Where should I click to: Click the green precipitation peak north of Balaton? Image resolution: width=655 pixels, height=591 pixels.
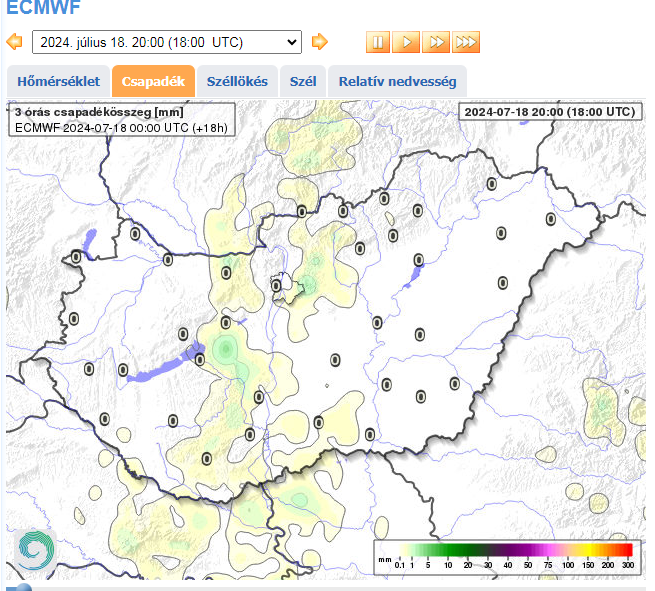coord(226,350)
